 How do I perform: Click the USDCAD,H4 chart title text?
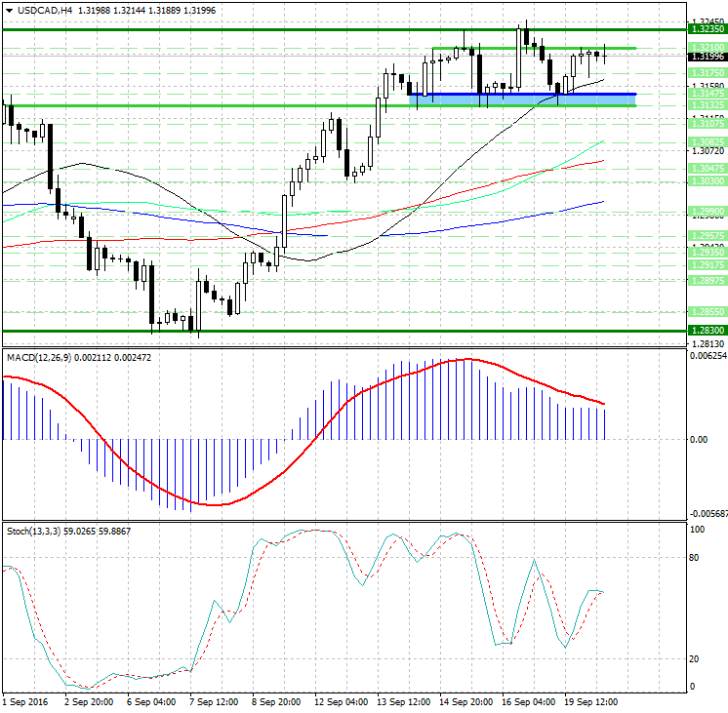coord(43,11)
